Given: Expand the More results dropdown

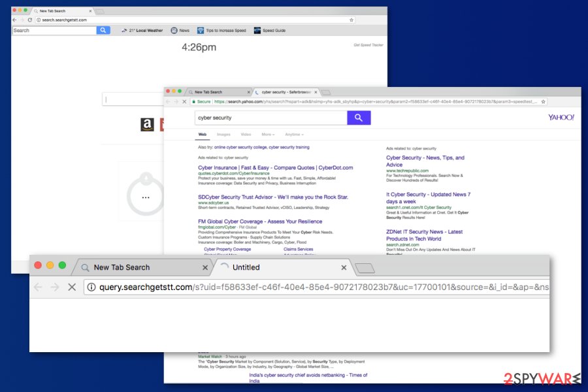Looking at the screenshot, I should point(268,135).
